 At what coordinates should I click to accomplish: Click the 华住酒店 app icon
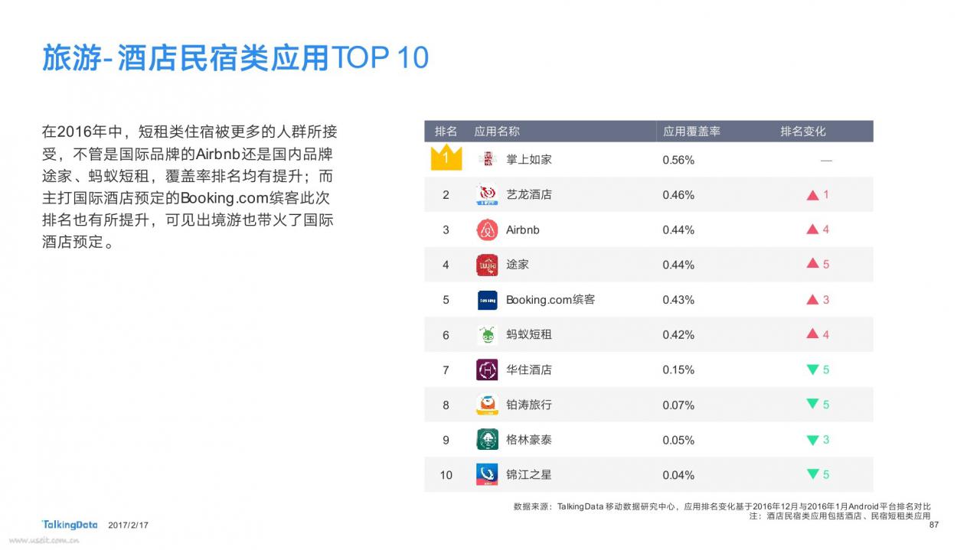coord(487,369)
